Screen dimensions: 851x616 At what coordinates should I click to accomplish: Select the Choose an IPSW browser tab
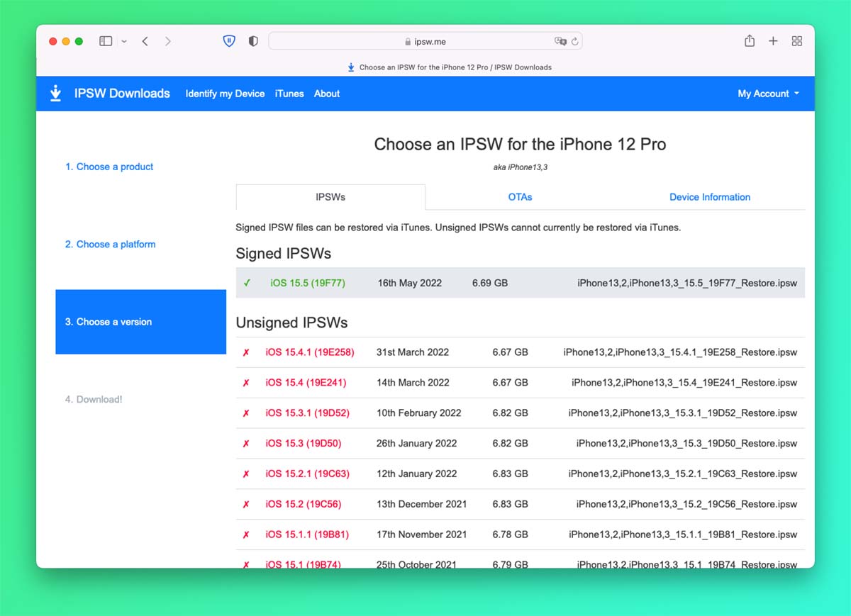coord(449,67)
